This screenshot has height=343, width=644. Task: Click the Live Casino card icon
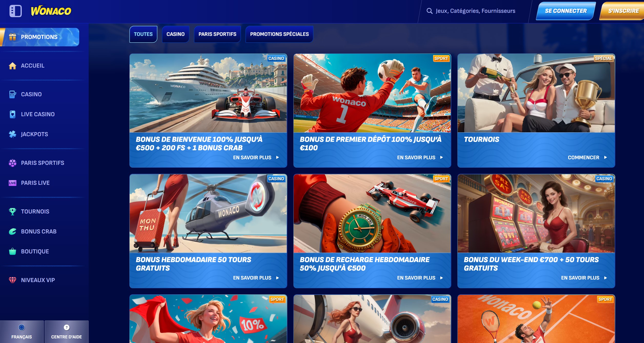coord(13,114)
